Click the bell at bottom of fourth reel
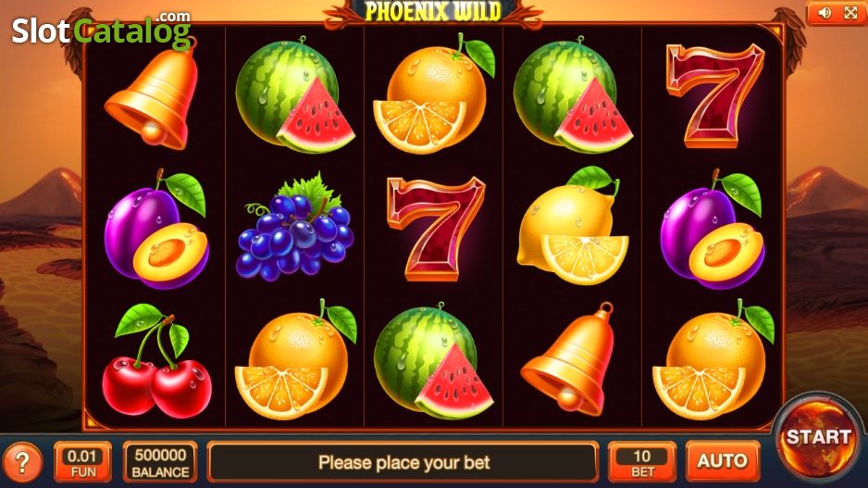 [568, 359]
